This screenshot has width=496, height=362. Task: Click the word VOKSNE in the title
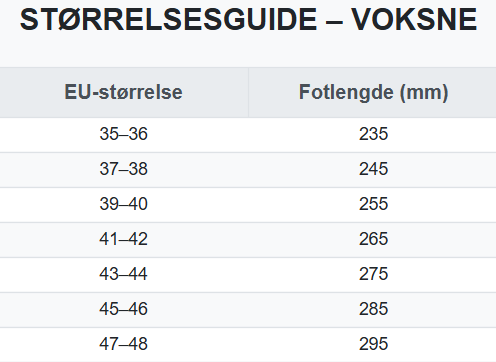pyautogui.click(x=414, y=20)
